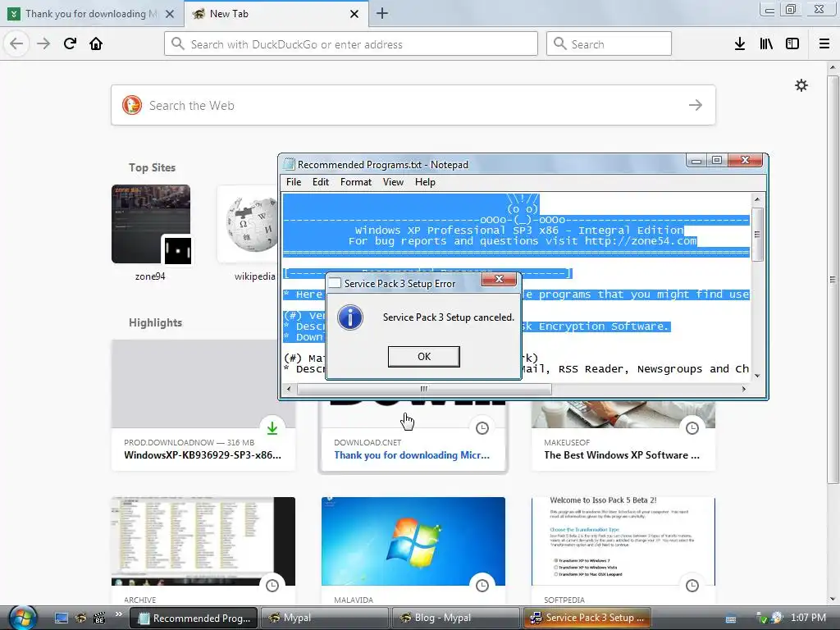This screenshot has height=630, width=840.
Task: Open the Format menu in Notepad
Action: 356,182
